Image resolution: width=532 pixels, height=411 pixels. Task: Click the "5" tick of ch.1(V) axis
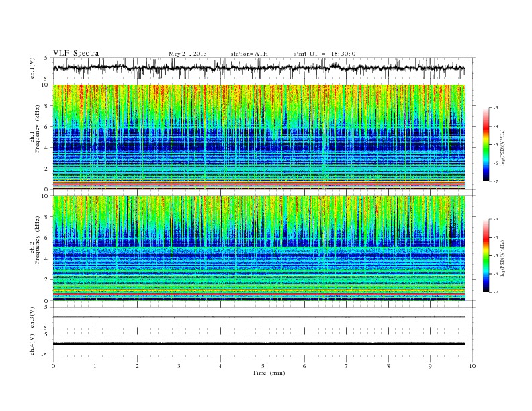46,58
